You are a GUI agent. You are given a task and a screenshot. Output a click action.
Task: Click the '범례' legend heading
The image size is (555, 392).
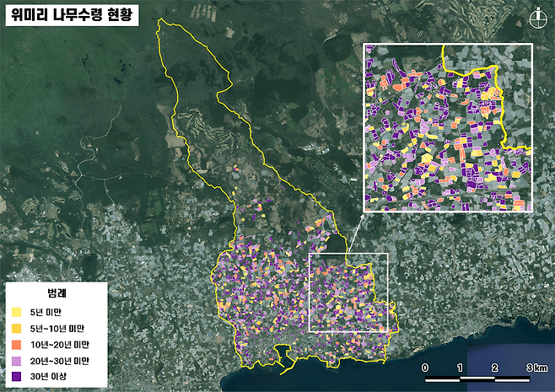(57, 294)
